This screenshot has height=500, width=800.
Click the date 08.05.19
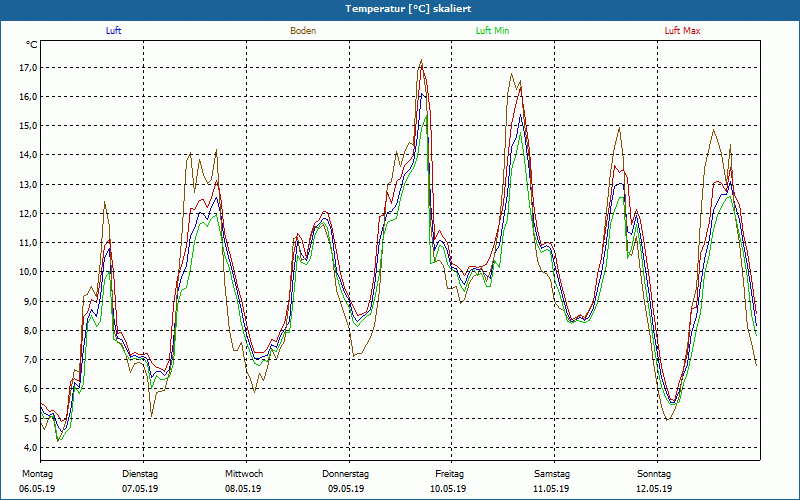click(243, 489)
